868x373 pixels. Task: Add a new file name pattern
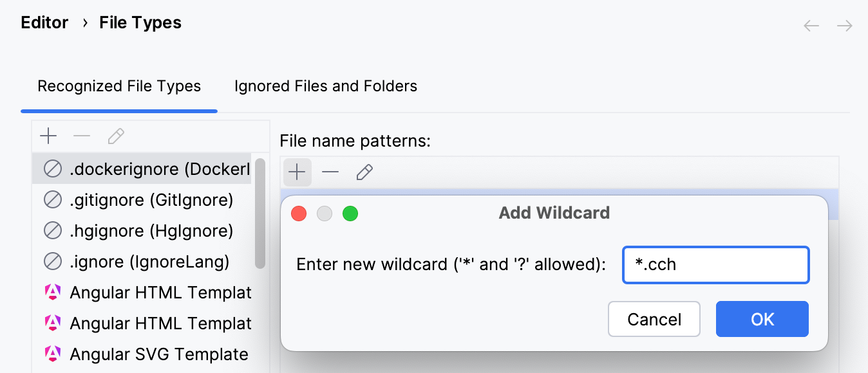(x=297, y=172)
